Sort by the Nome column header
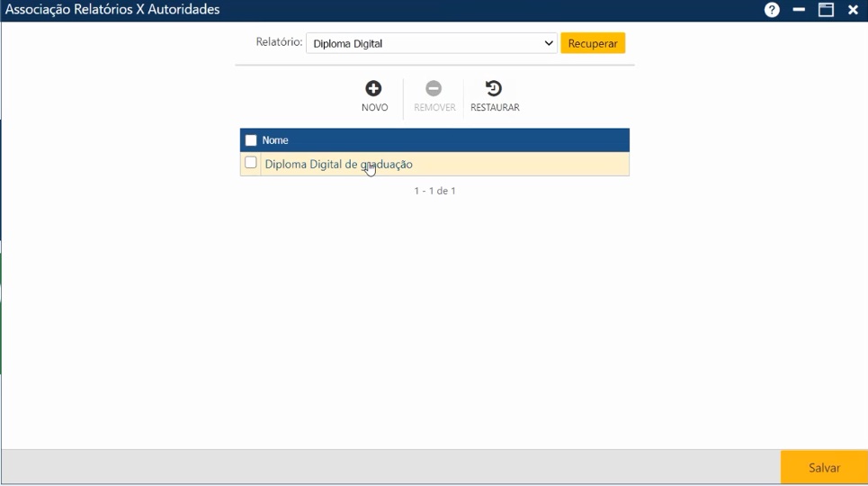This screenshot has height=486, width=868. 275,140
